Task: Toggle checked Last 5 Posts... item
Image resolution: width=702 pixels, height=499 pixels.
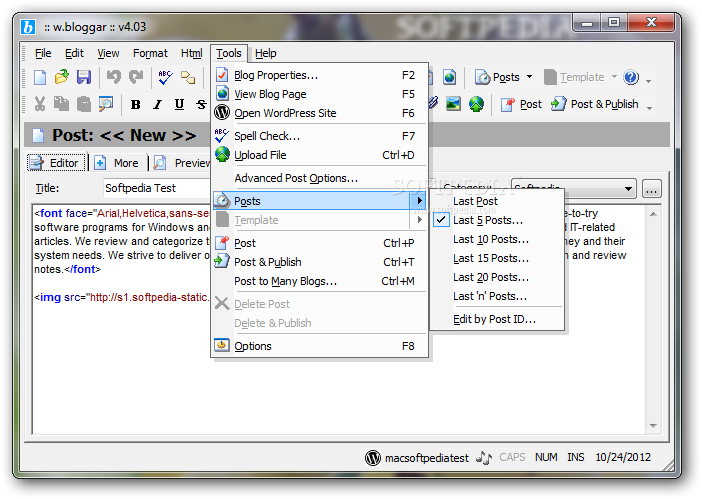Action: coord(497,220)
